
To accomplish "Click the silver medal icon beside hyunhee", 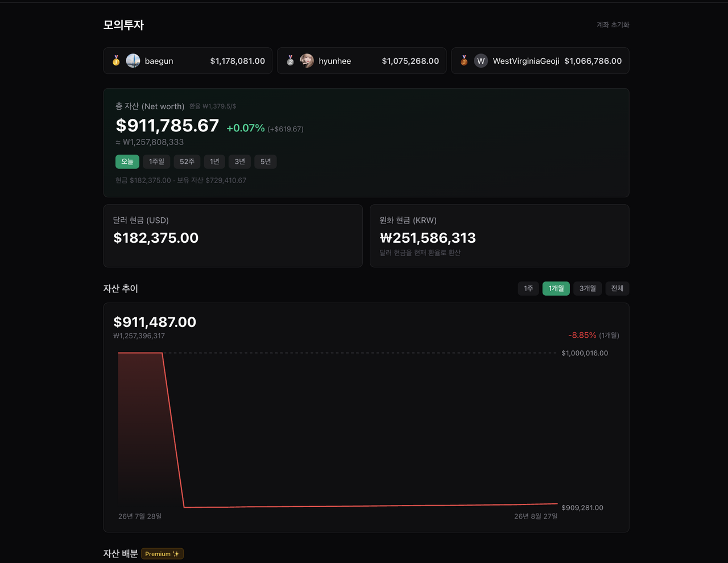I will pos(290,61).
